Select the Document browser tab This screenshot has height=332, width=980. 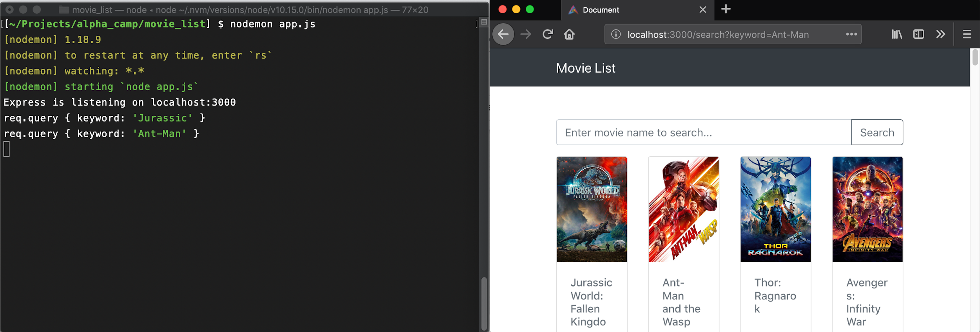coord(627,10)
